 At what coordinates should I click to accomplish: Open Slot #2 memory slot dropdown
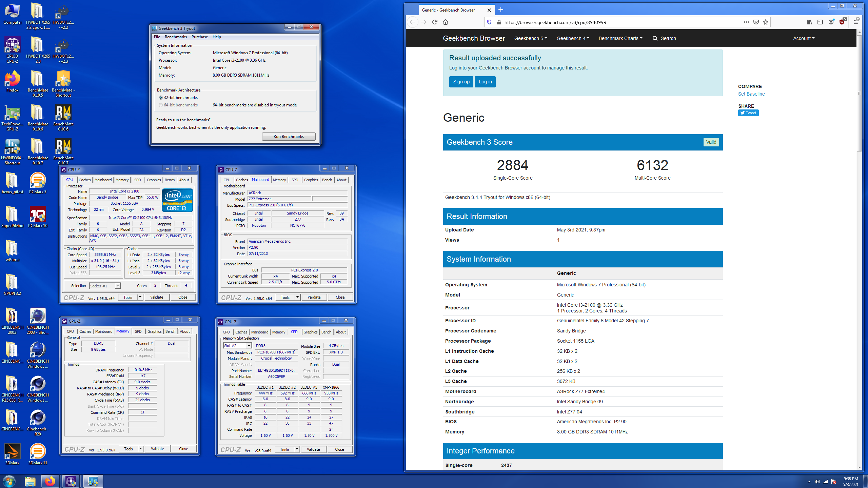[x=237, y=346]
